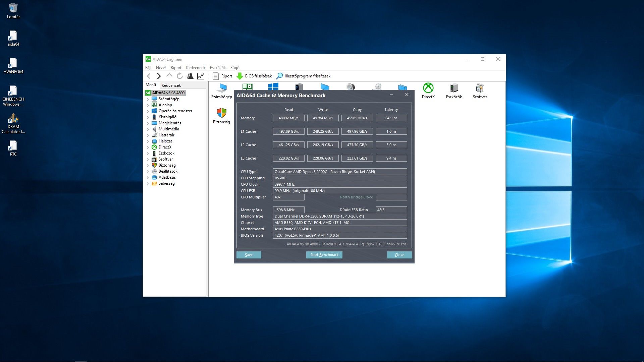
Task: Click the Up arrow in AIDA64 toolbar
Action: pyautogui.click(x=169, y=76)
